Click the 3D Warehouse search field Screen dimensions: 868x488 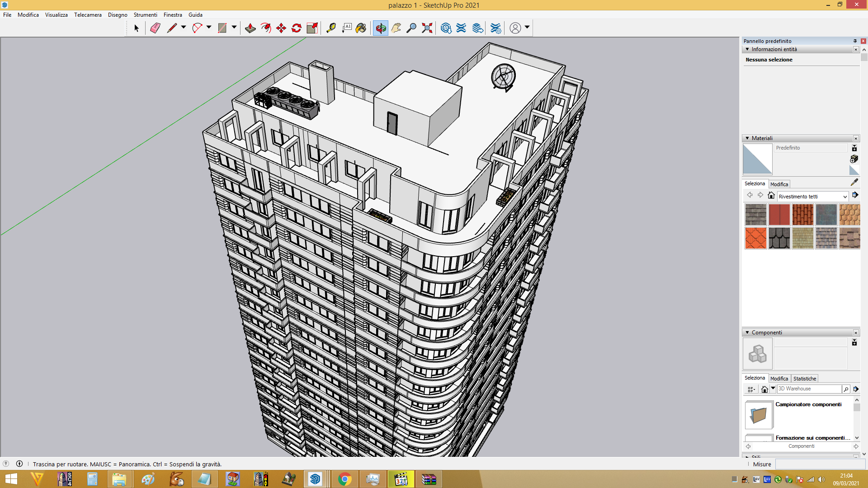click(809, 389)
